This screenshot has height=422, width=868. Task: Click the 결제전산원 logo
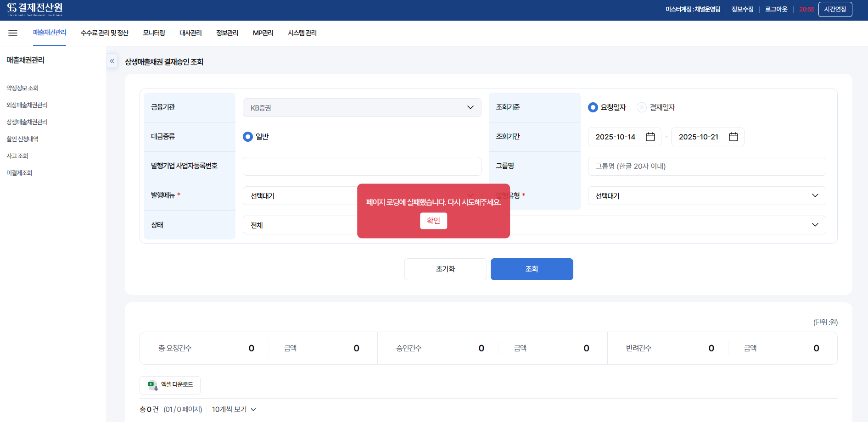tap(35, 10)
